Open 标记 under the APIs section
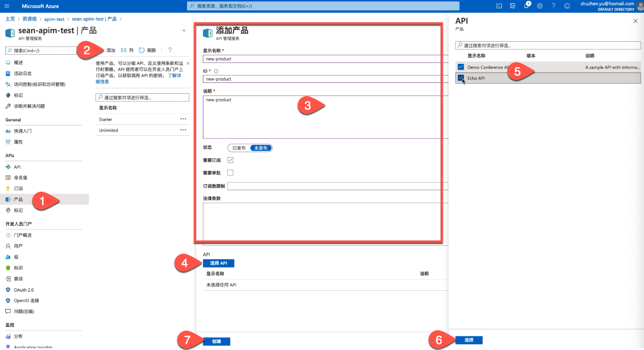Image resolution: width=644 pixels, height=350 pixels. point(18,210)
